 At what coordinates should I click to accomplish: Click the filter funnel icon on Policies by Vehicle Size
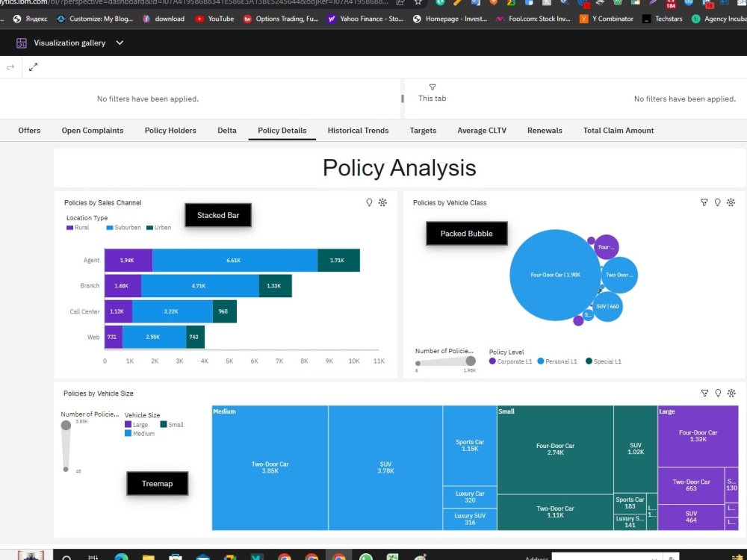point(704,393)
